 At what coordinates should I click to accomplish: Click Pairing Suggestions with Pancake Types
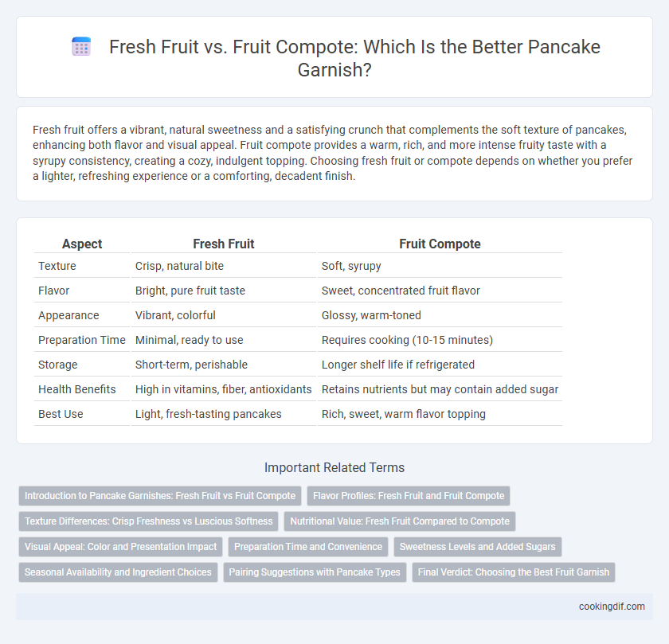point(315,572)
